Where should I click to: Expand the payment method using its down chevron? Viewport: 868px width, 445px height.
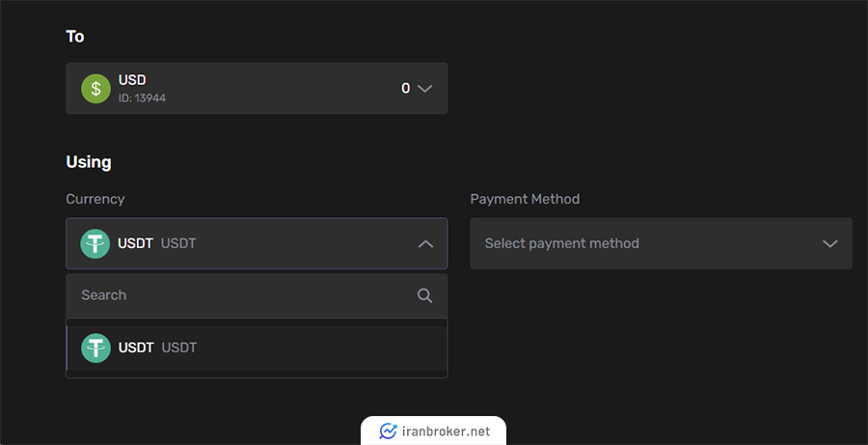tap(829, 243)
